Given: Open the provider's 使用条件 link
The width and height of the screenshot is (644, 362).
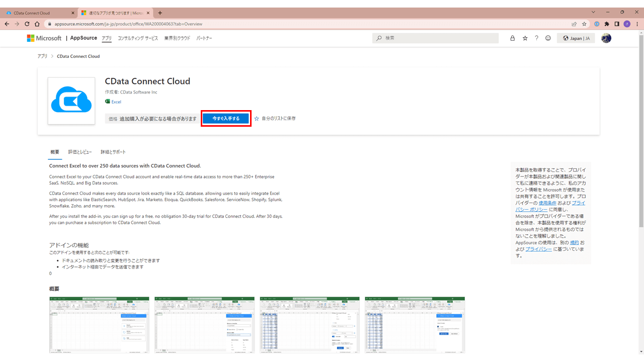Looking at the screenshot, I should (548, 203).
